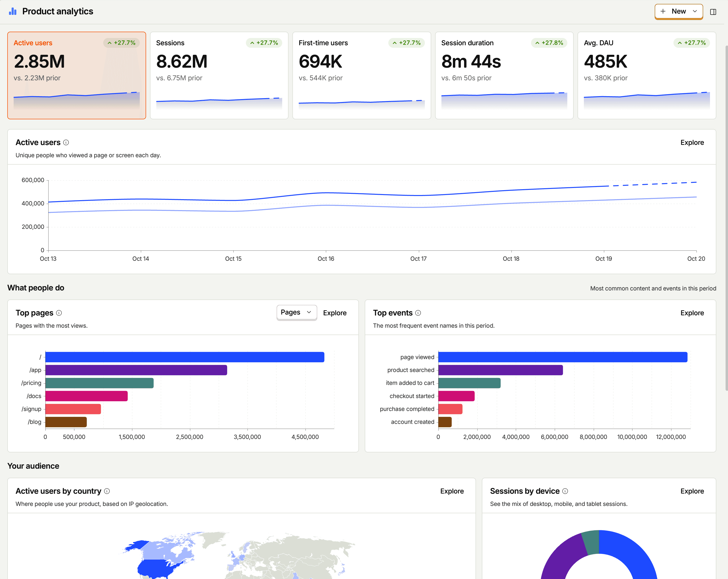Open info icon beside Active users by country
728x579 pixels.
[107, 491]
